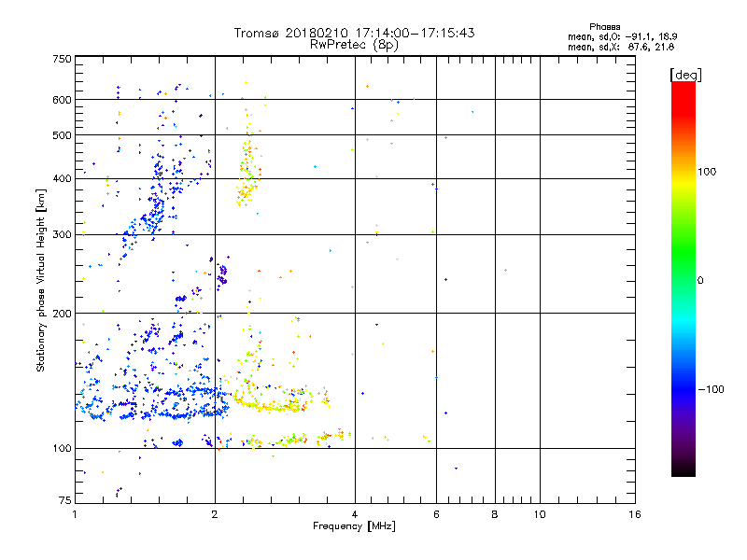Click the x-axis tick label '6'
The width and height of the screenshot is (747, 560).
436,514
